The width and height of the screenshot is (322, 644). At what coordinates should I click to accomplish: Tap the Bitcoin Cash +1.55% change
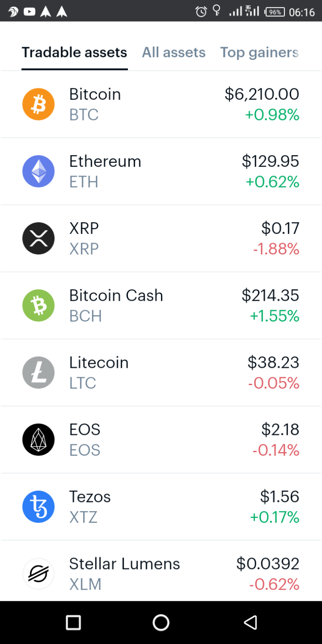274,316
